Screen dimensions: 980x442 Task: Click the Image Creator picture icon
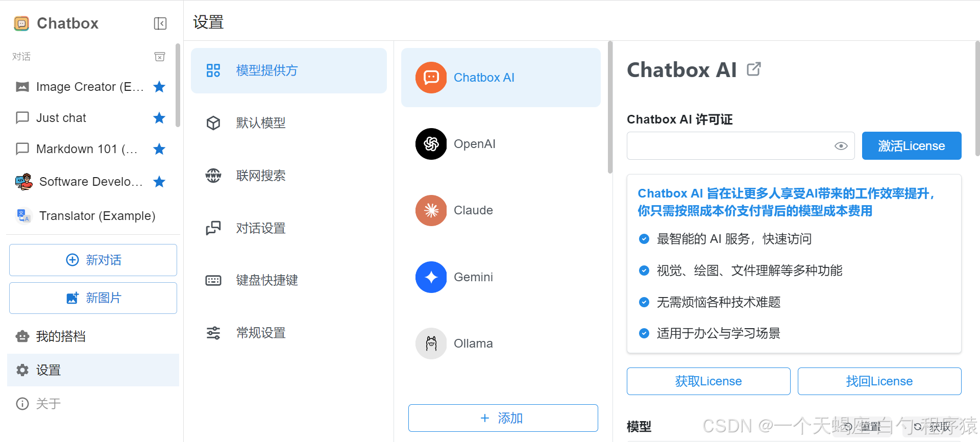(22, 87)
